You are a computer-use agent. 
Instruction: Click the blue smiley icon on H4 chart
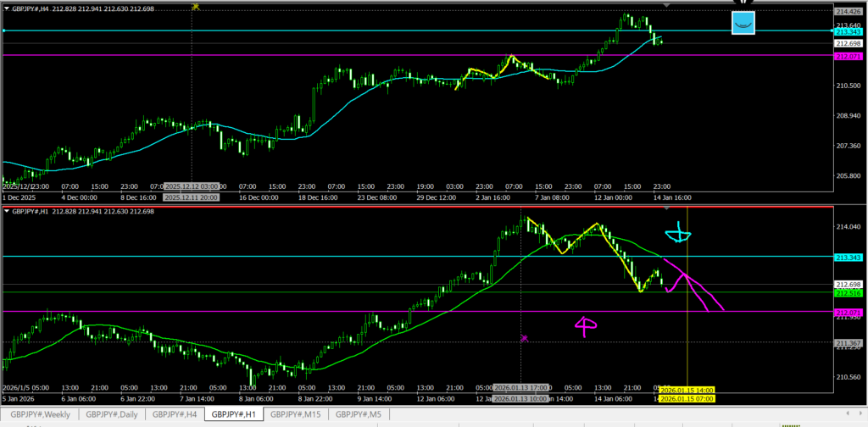[x=743, y=24]
